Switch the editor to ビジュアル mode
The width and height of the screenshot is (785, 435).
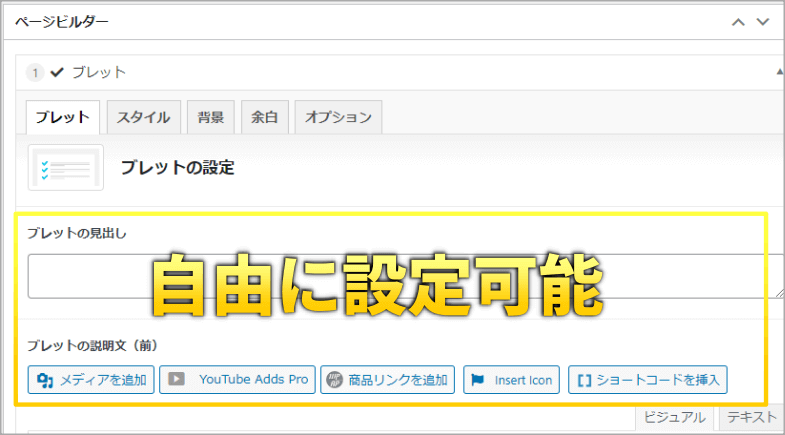[674, 417]
